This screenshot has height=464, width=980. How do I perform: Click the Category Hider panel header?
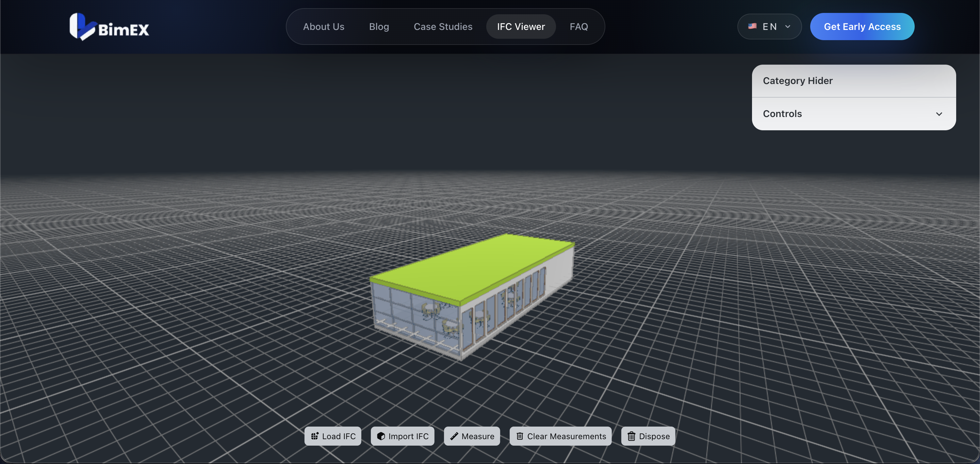point(854,81)
